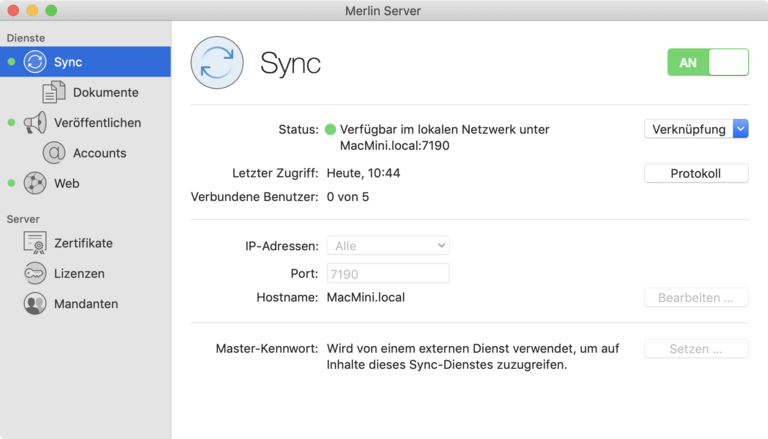Screen dimensions: 768x439
Task: Click the text MacMini.local:7190
Action: [395, 146]
